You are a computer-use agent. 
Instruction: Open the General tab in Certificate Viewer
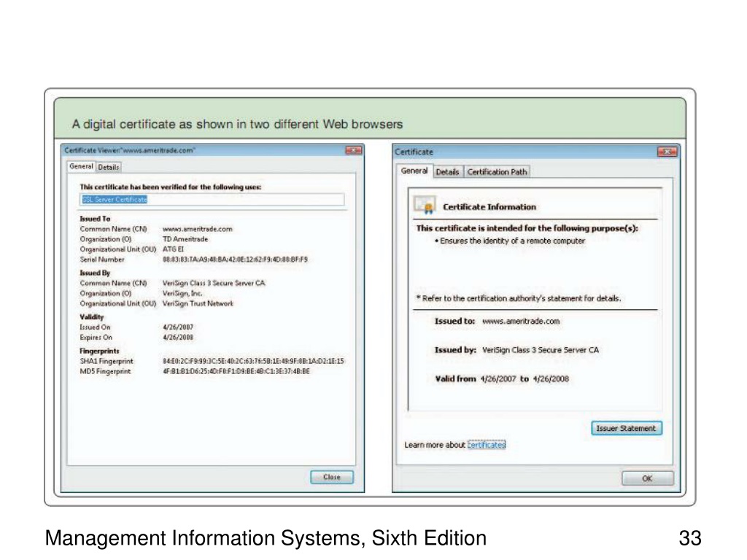click(x=81, y=167)
